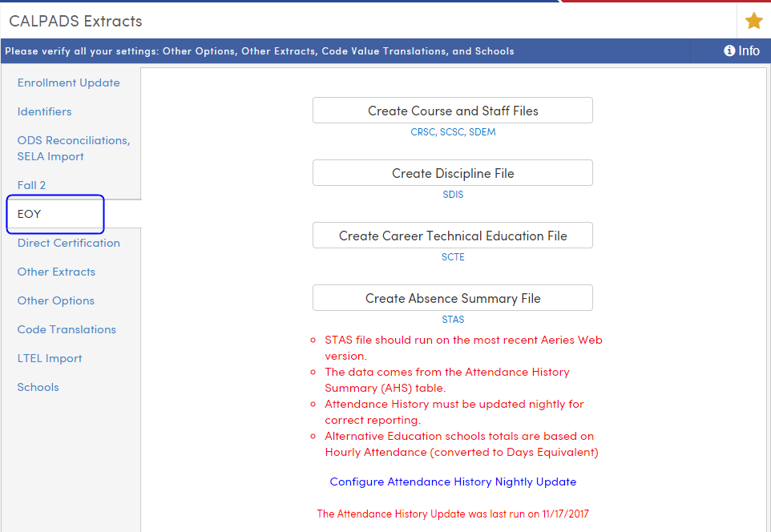This screenshot has height=532, width=771.
Task: Click Create Discipline File
Action: (x=452, y=172)
